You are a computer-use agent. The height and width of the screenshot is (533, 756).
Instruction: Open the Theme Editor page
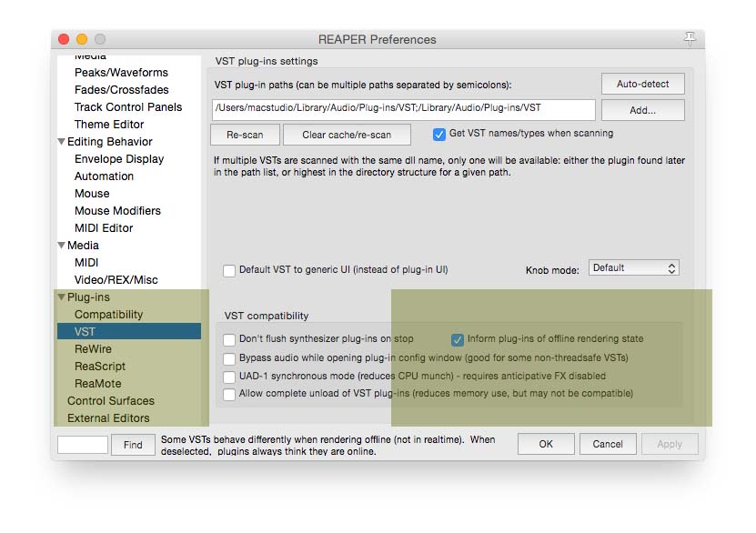coord(109,125)
